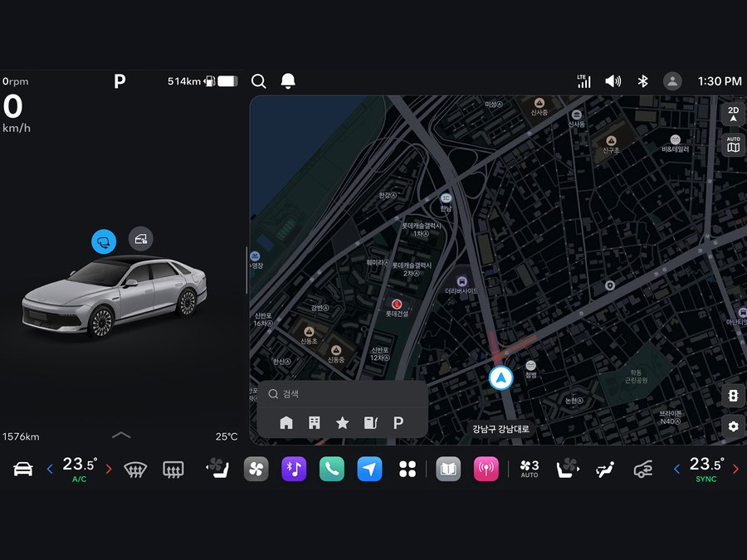Tap the LTE signal strength indicator
Image resolution: width=747 pixels, height=560 pixels.
point(583,81)
